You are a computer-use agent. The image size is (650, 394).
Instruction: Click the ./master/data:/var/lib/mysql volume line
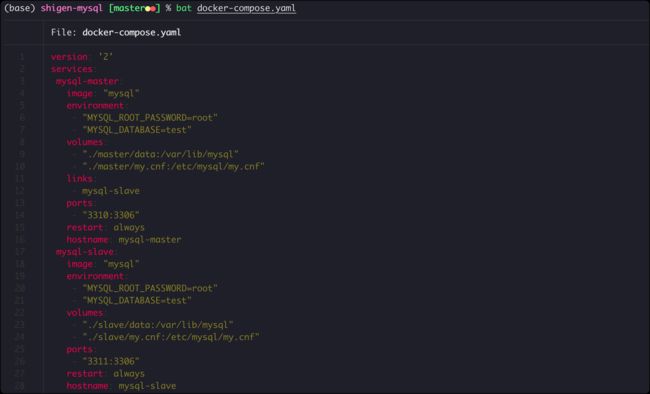(160, 154)
